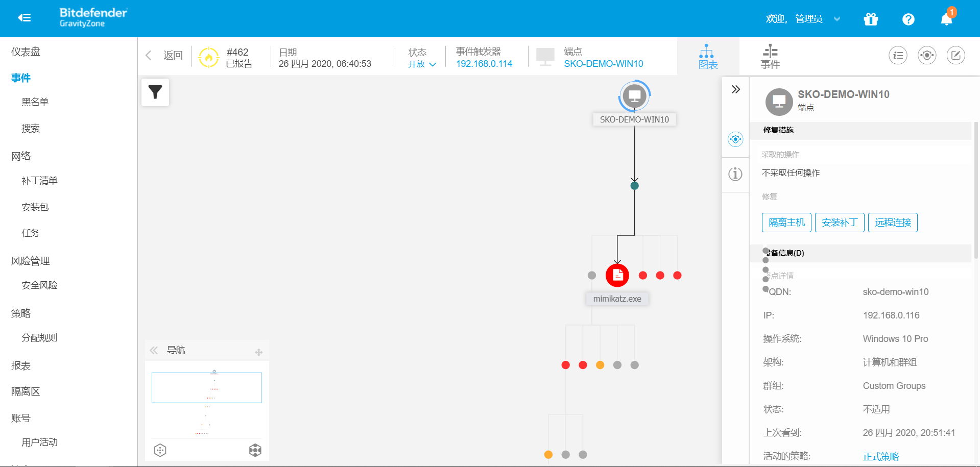Image resolution: width=980 pixels, height=467 pixels.
Task: Select the remediation side tab icon
Action: [x=735, y=139]
